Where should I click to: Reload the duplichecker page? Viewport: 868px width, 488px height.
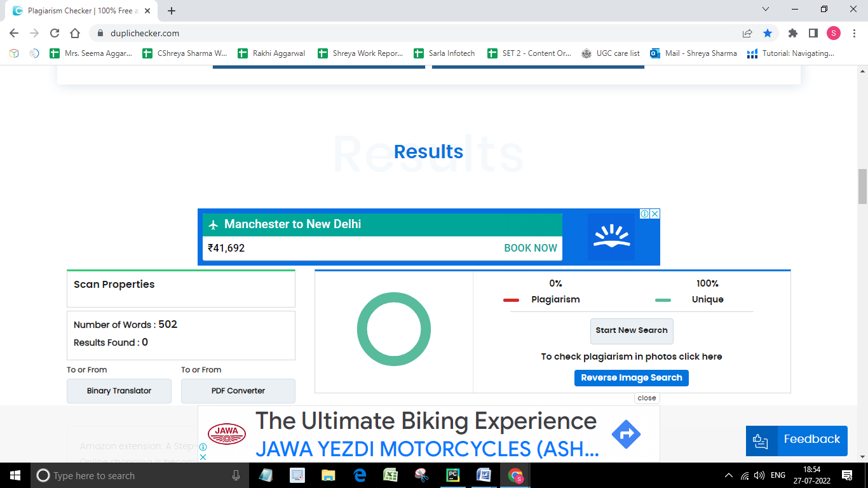(x=55, y=33)
